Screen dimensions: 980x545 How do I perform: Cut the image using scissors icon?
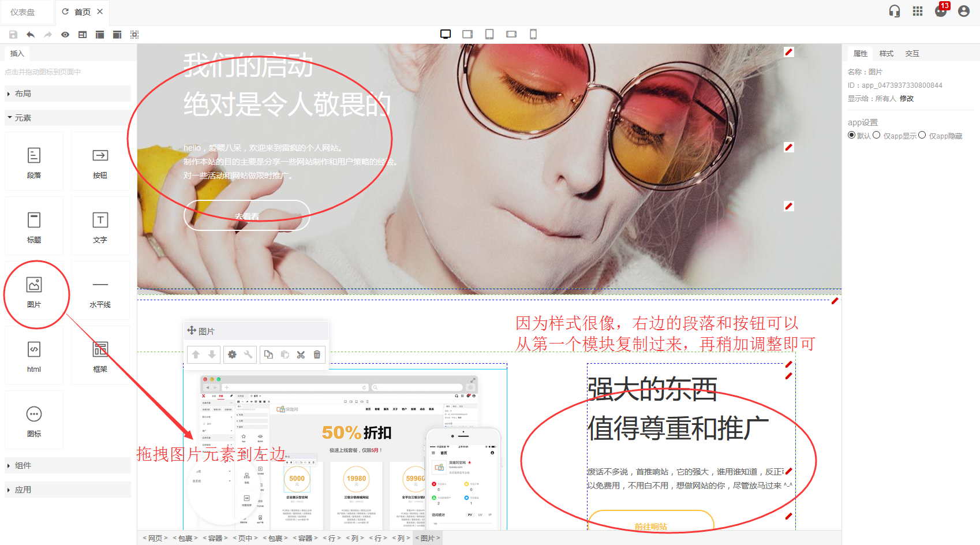click(x=301, y=354)
